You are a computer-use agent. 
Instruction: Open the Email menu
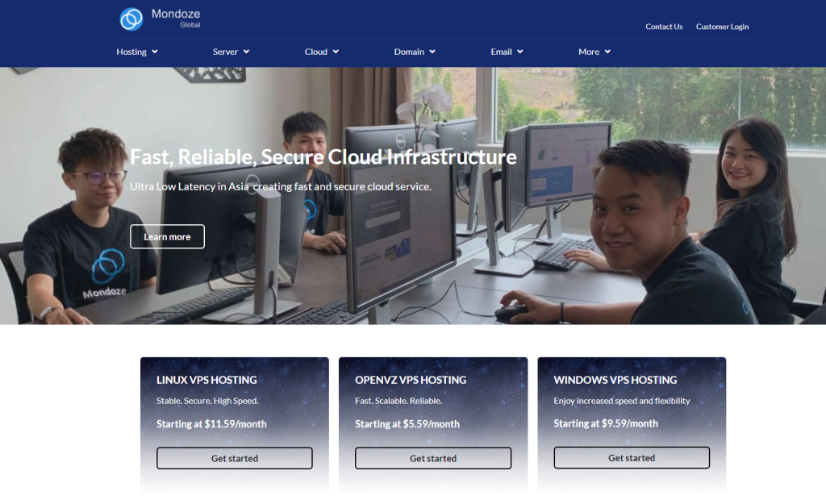(507, 52)
